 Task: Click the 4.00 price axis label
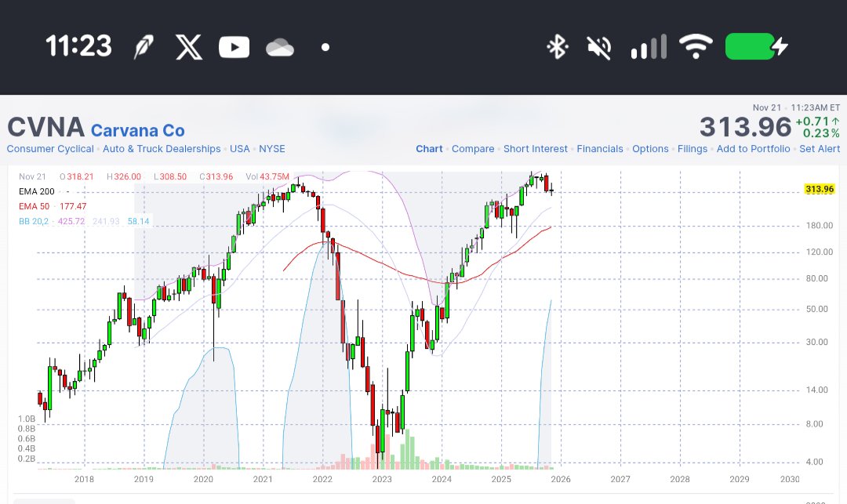click(815, 462)
